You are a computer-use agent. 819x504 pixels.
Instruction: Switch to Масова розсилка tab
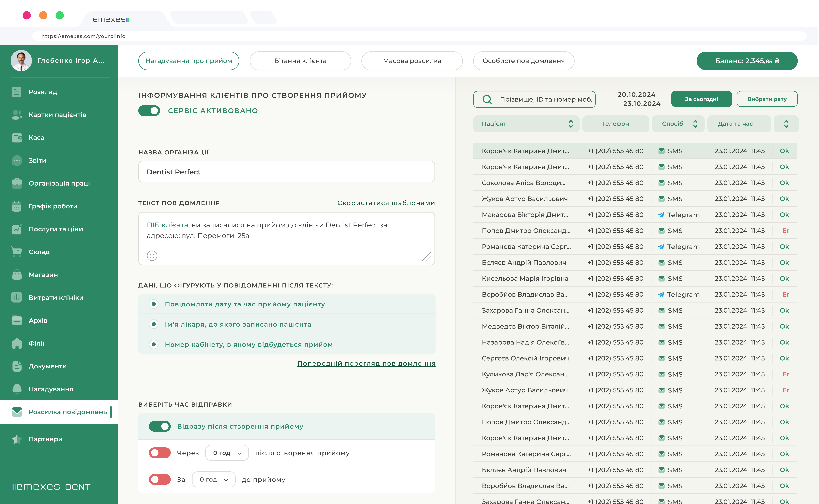point(412,61)
